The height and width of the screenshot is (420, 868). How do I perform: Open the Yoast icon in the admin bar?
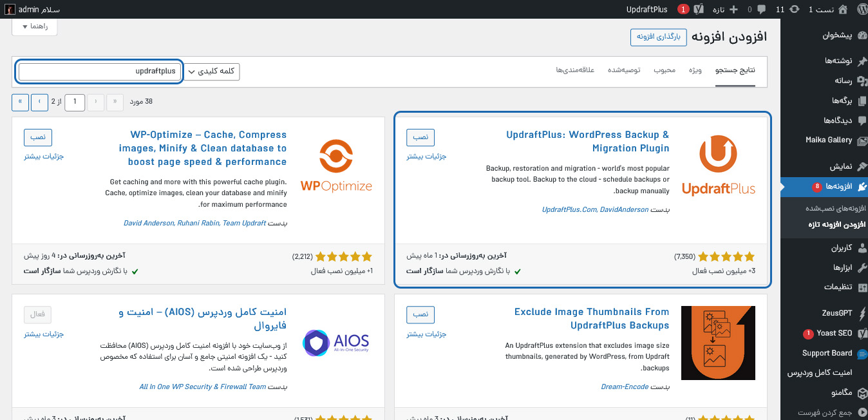click(700, 9)
